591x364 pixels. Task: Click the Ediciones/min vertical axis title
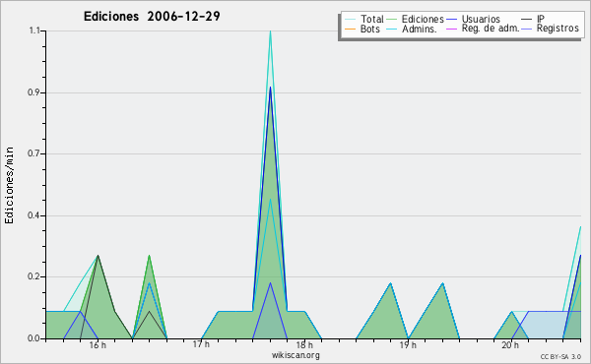coord(10,185)
